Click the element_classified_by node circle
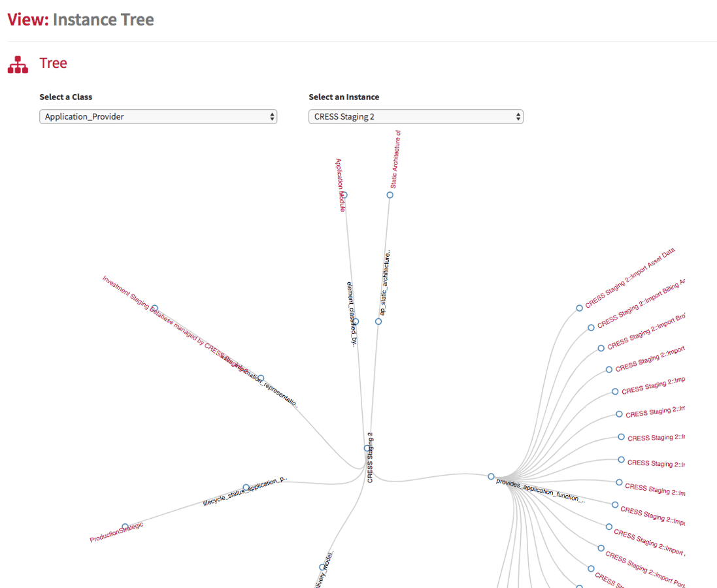Image resolution: width=717 pixels, height=588 pixels. pos(356,321)
